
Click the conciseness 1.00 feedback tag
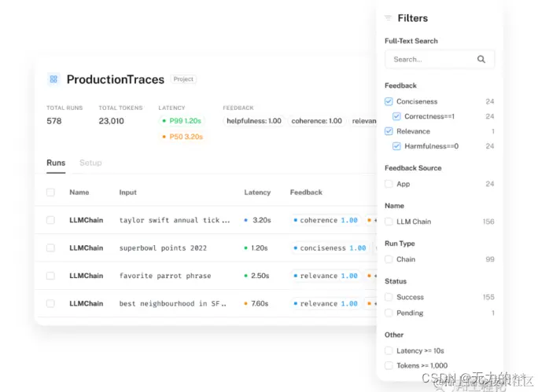click(330, 248)
